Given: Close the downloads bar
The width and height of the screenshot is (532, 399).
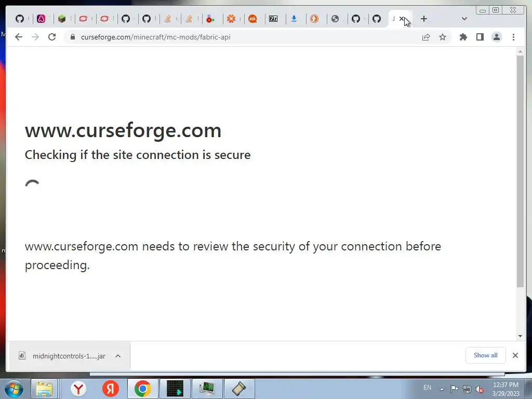Looking at the screenshot, I should [x=515, y=355].
